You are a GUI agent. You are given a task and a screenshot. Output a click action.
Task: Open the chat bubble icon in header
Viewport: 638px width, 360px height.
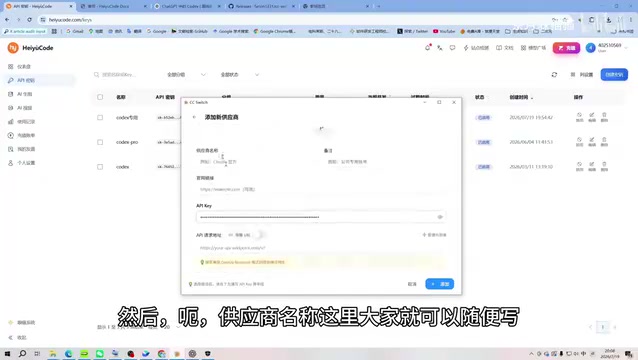tap(452, 48)
